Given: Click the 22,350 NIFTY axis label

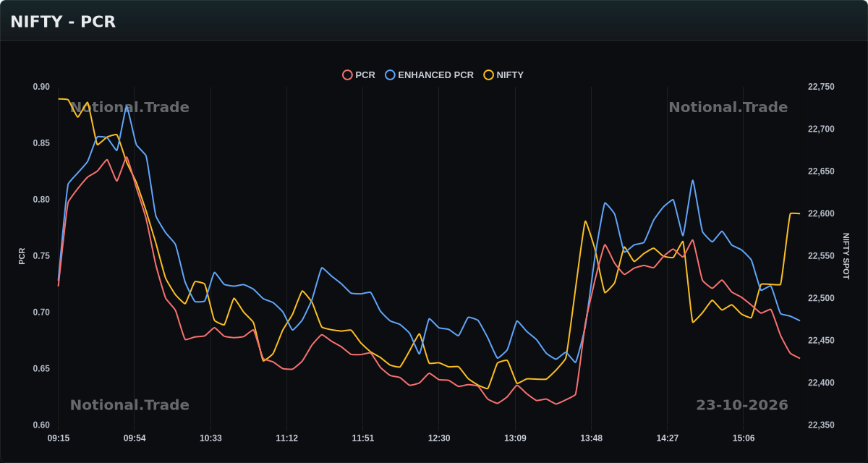Looking at the screenshot, I should 821,425.
